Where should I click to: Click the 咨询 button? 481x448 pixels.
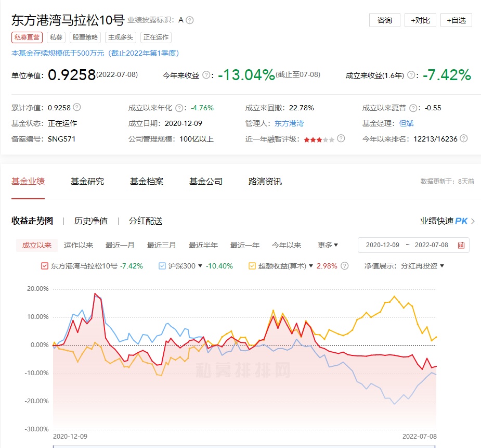(x=385, y=20)
